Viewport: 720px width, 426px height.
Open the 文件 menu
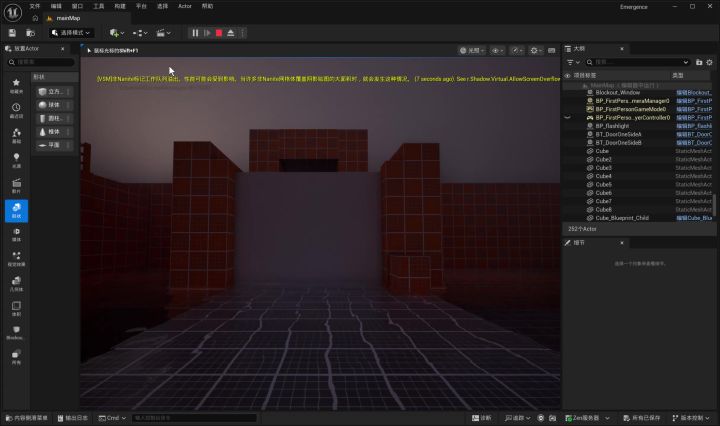click(x=35, y=6)
